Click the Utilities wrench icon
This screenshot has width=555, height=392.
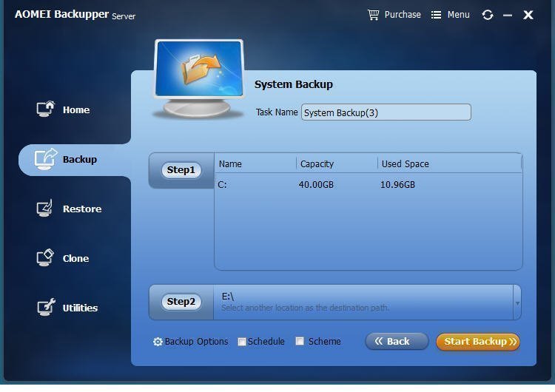pos(46,307)
